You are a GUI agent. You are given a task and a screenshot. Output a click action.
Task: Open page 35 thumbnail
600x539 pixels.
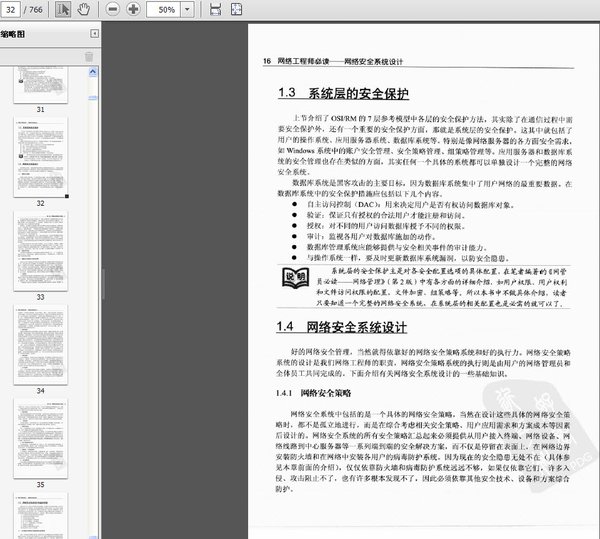coord(41,438)
